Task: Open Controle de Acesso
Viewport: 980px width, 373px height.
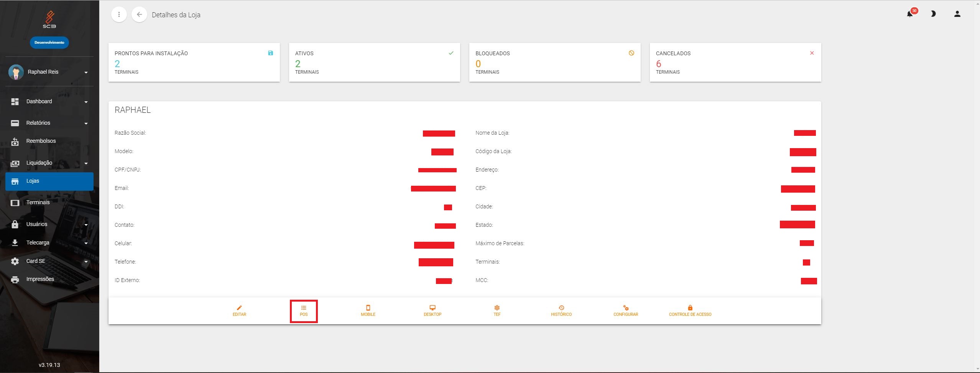Action: click(690, 311)
